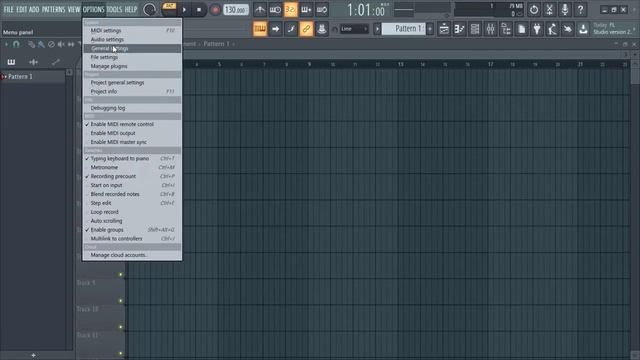Toggle the highlighted countdown 3-2 icon
640x360 pixels.
291,9
